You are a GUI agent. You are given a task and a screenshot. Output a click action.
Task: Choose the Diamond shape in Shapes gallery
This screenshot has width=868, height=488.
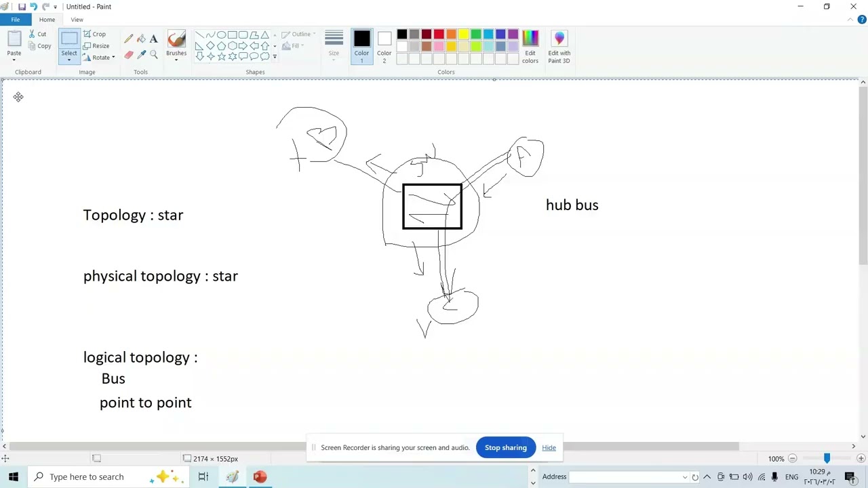coord(210,46)
